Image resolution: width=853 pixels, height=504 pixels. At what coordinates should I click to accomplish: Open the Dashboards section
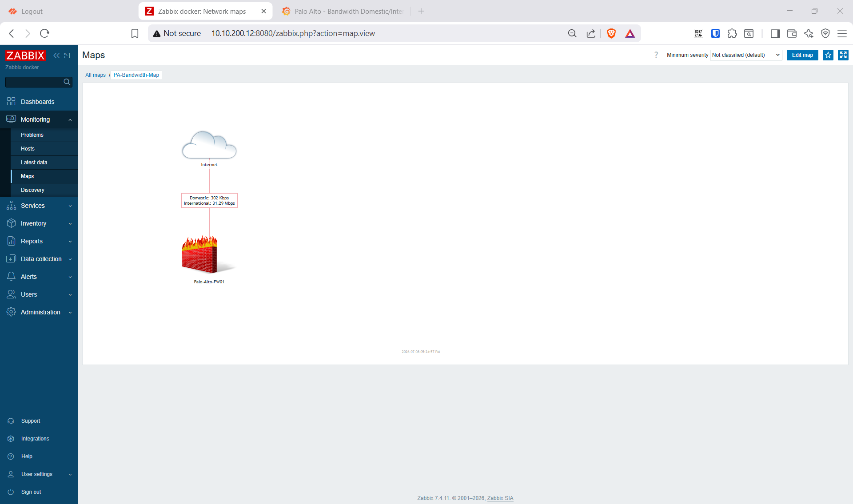39,102
